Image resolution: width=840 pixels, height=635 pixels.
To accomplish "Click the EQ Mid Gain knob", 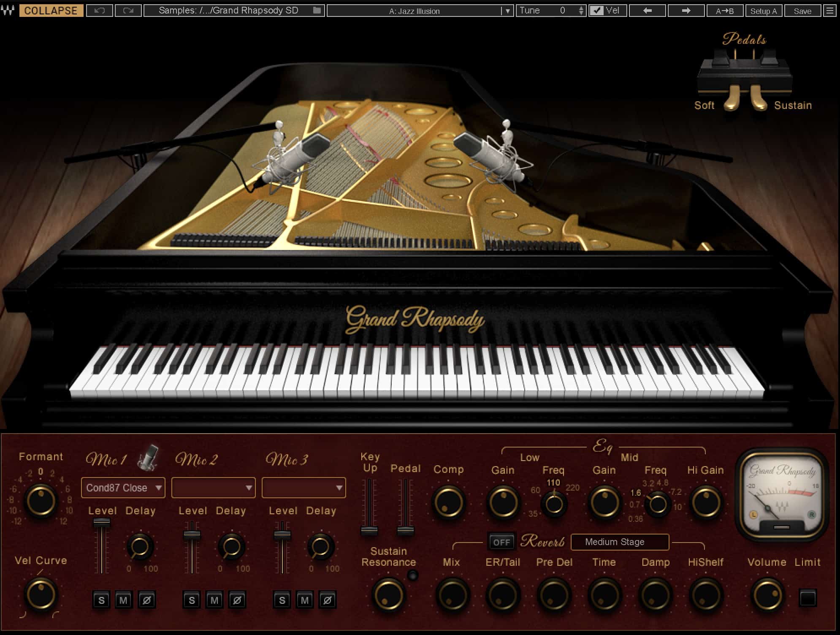I will click(604, 502).
